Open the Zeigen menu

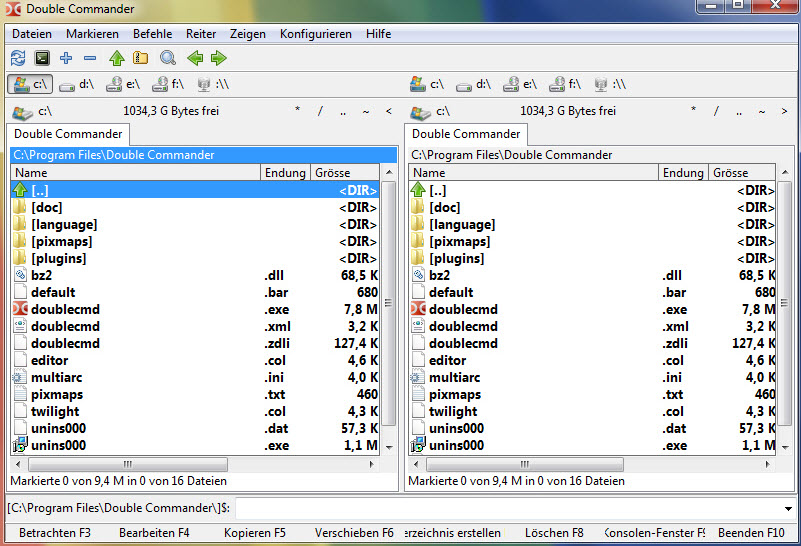pos(248,34)
